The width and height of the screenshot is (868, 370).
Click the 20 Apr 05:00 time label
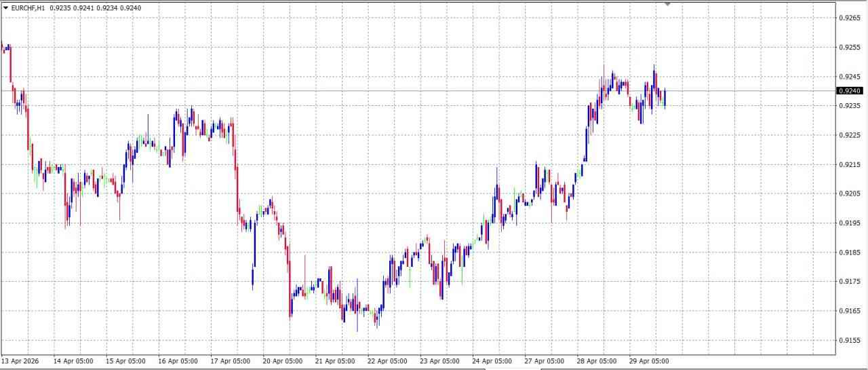[283, 361]
